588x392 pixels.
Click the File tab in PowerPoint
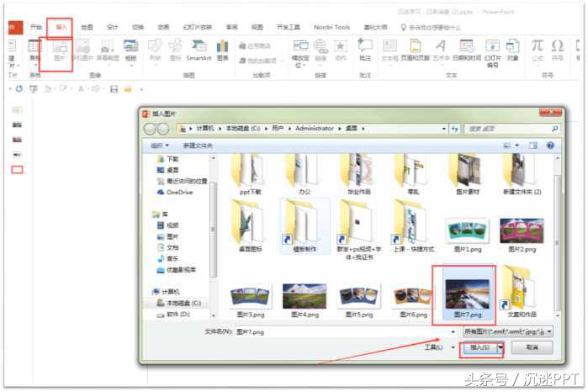click(x=15, y=28)
